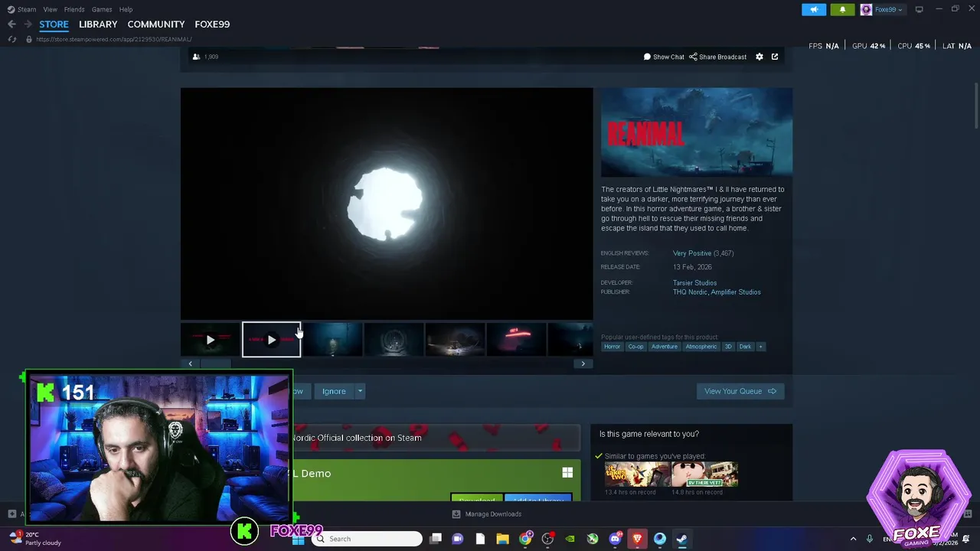
Task: Open Tarsier Studios developer link
Action: tap(694, 283)
